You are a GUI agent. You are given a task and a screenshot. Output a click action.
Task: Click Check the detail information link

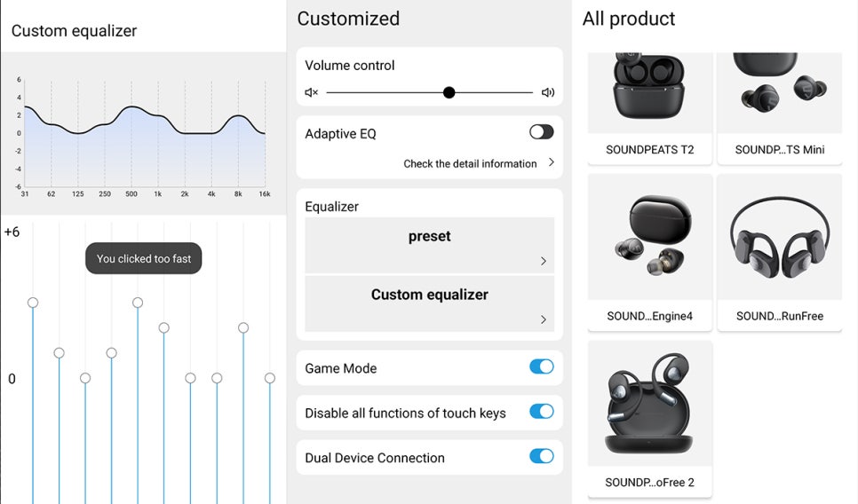point(470,163)
